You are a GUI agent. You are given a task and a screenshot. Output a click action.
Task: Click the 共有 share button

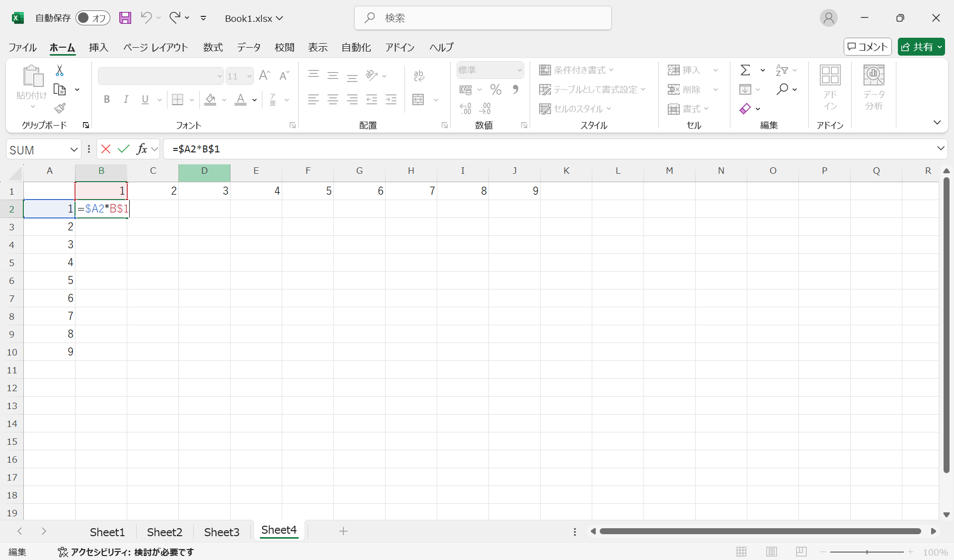(x=917, y=47)
